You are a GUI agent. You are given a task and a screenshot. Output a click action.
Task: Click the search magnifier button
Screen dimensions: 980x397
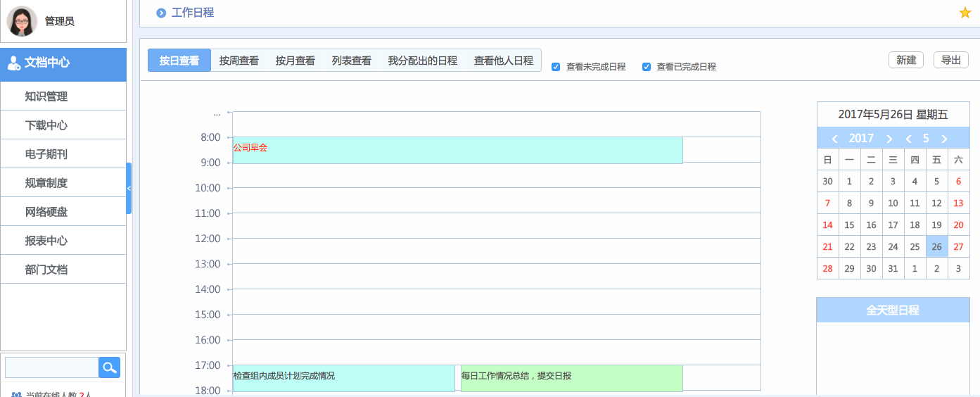coord(109,367)
